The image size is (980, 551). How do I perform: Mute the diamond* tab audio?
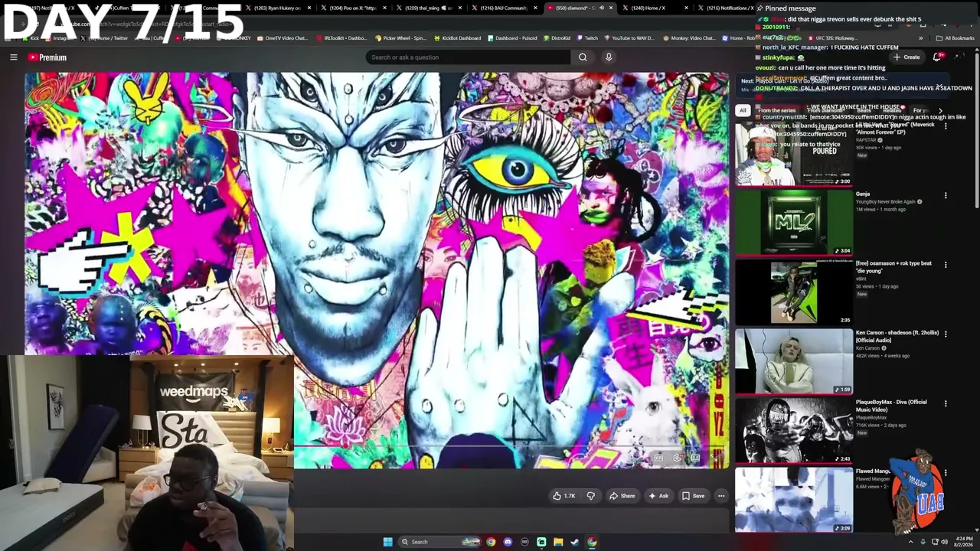601,8
